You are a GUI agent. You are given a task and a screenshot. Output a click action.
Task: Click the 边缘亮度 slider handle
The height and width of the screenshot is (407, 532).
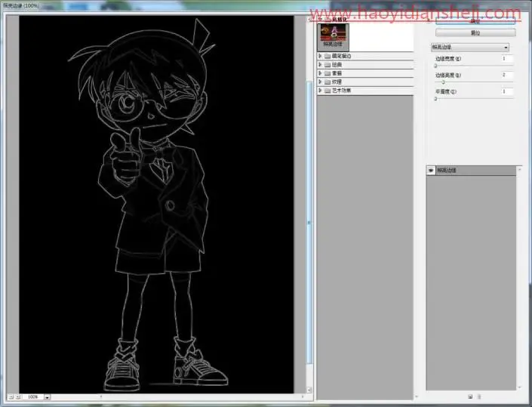(443, 82)
